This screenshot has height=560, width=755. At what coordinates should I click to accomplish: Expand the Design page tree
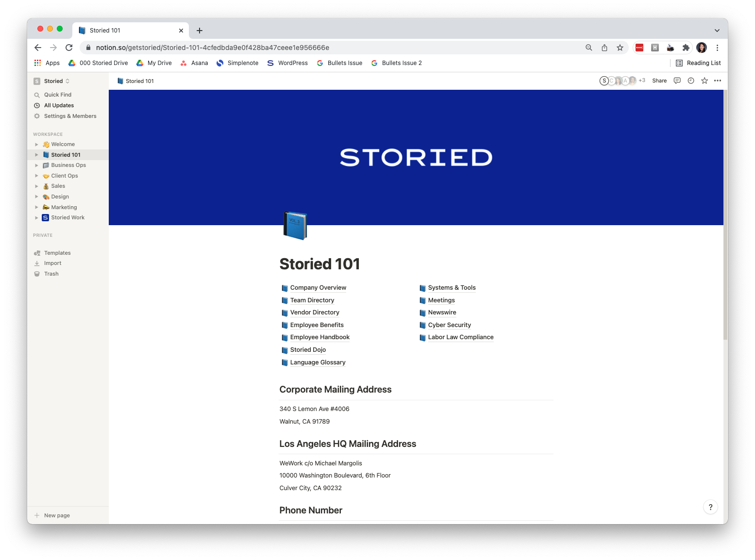(36, 197)
